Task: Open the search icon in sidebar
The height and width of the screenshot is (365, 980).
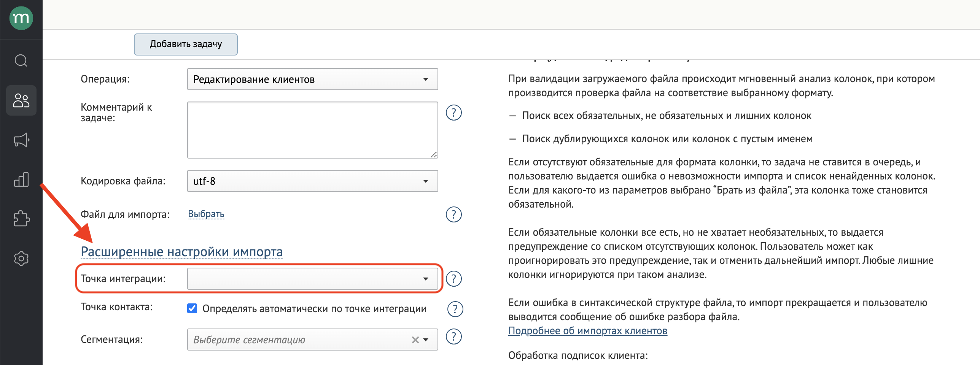Action: [21, 60]
